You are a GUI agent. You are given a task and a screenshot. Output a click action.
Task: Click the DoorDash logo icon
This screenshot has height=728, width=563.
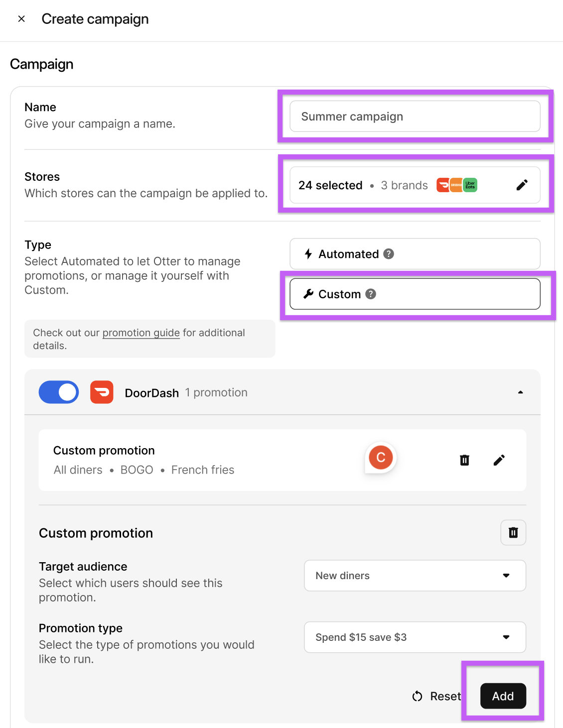point(102,392)
